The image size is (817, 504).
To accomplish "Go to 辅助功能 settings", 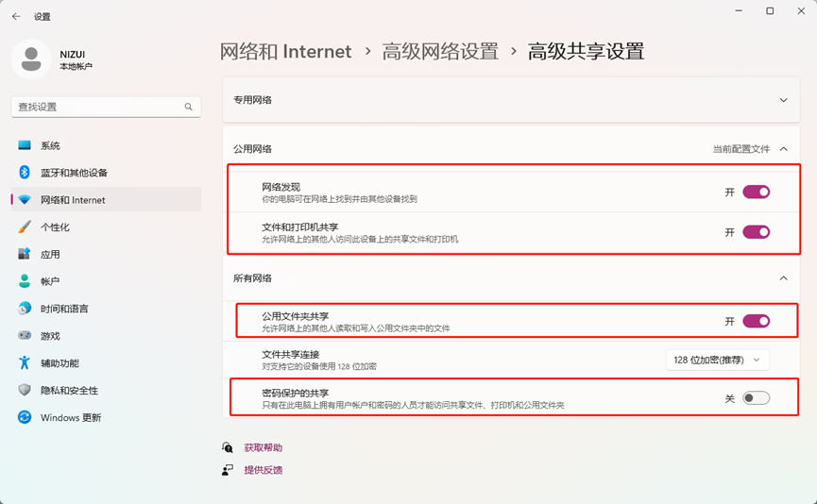I will tap(107, 363).
